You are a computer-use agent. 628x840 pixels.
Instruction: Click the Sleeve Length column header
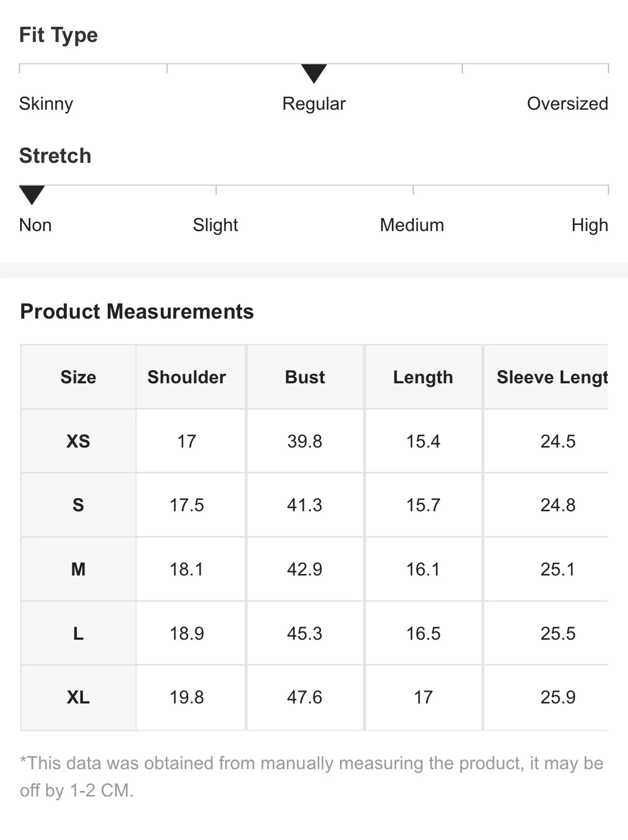552,377
